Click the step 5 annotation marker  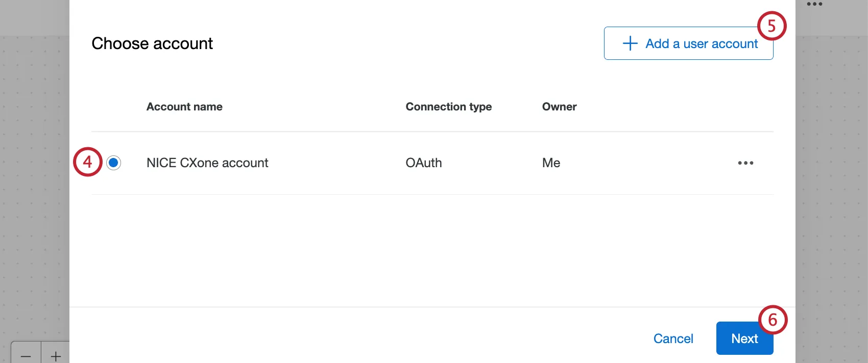(771, 26)
